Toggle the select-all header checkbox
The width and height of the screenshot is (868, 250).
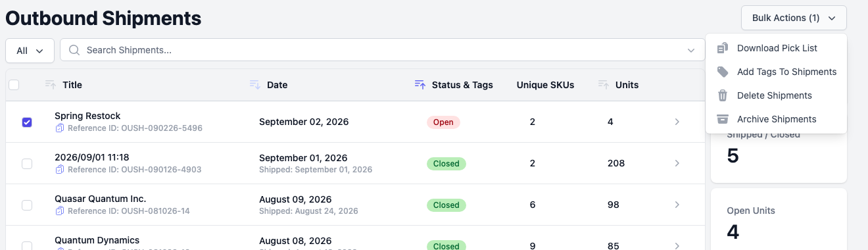click(x=14, y=85)
